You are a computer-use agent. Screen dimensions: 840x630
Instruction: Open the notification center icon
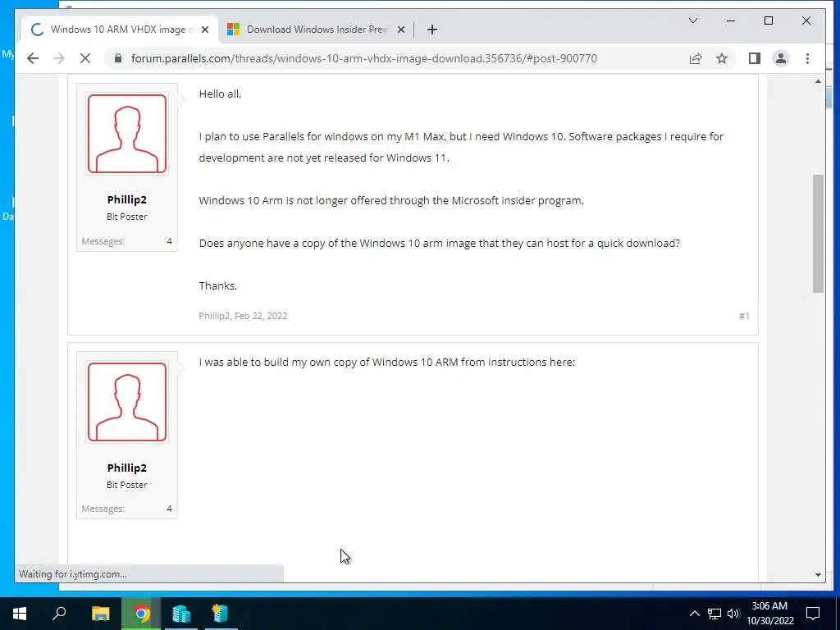coord(813,614)
